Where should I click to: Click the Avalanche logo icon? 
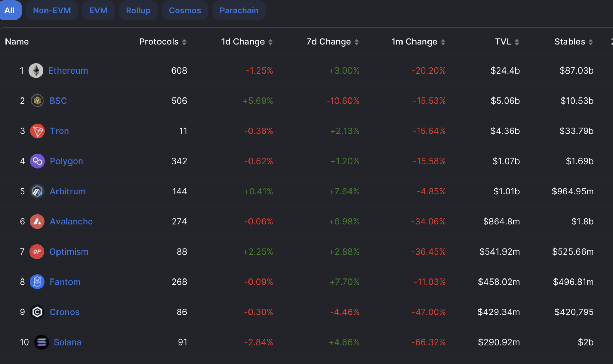[x=37, y=221]
